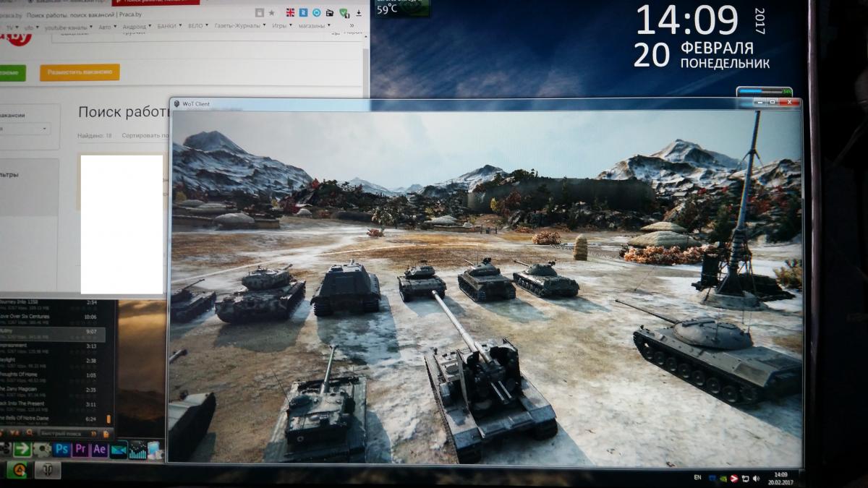Open the 'Газеты-Журналы' bookmarks folder
The image size is (868, 488).
pos(240,26)
